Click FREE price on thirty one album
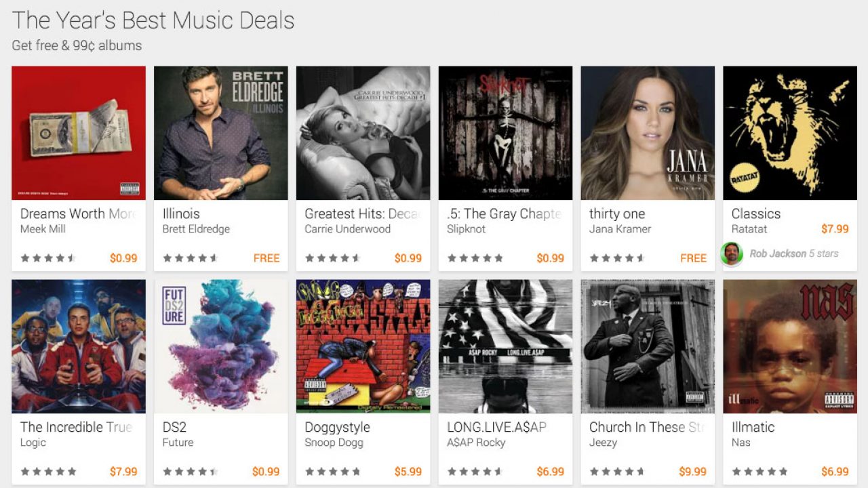Image resolution: width=868 pixels, height=488 pixels. (x=693, y=258)
